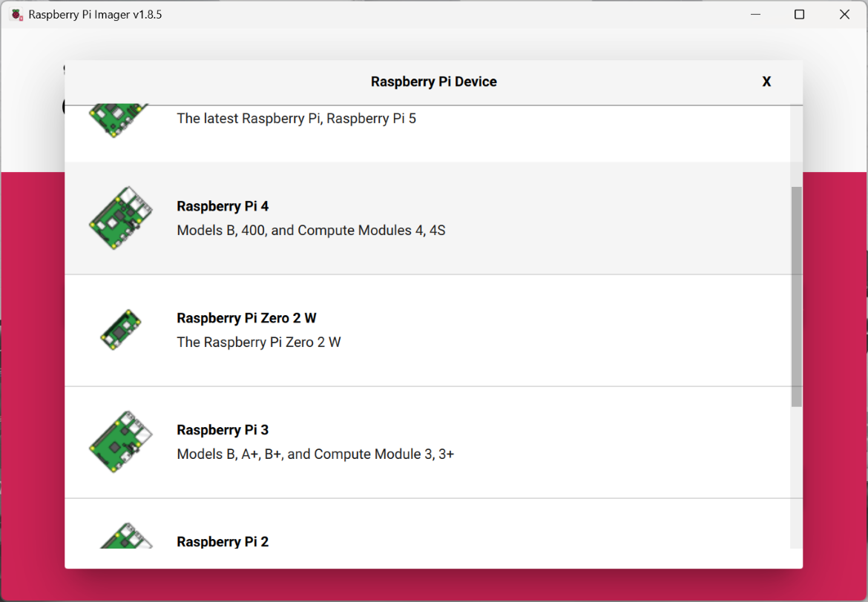Click the 'Raspberry Pi Device' dialog heading

434,82
